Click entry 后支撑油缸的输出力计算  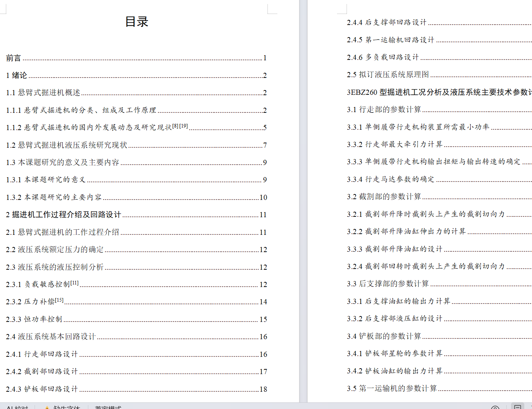[439, 301]
